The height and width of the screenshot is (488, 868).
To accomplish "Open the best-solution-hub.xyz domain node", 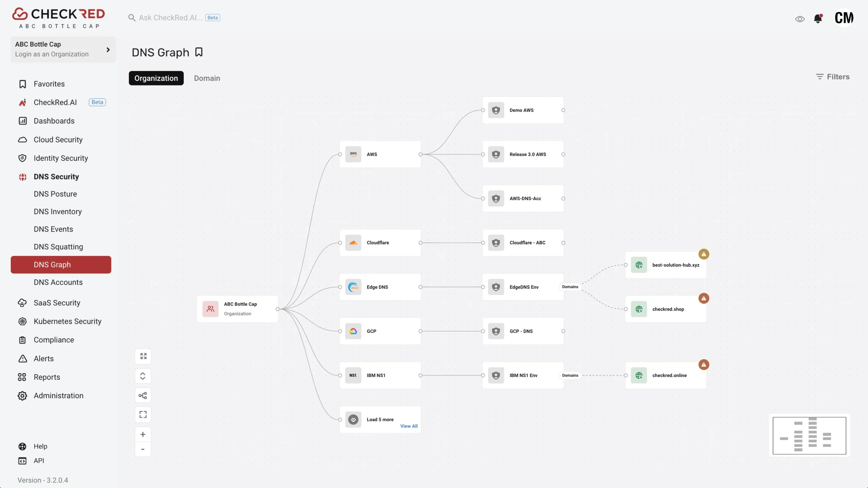I will [666, 265].
